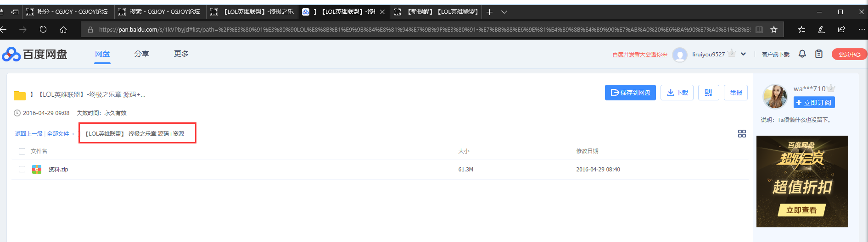This screenshot has height=242, width=868.
Task: Click the QR code button
Action: click(x=708, y=93)
